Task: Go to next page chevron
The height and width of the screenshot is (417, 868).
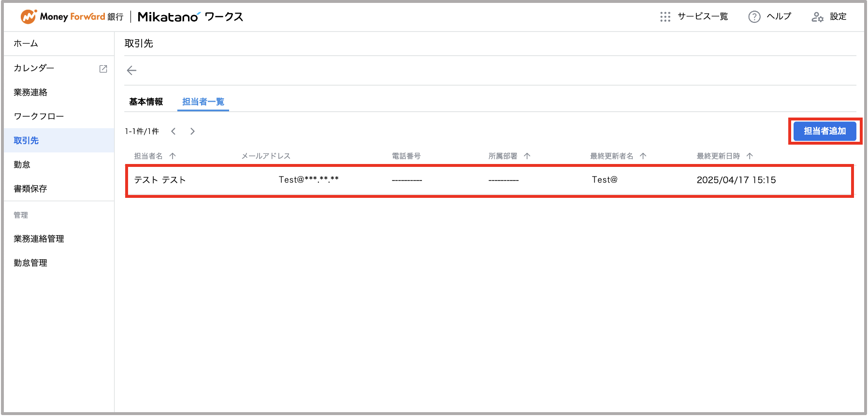Action: coord(192,131)
